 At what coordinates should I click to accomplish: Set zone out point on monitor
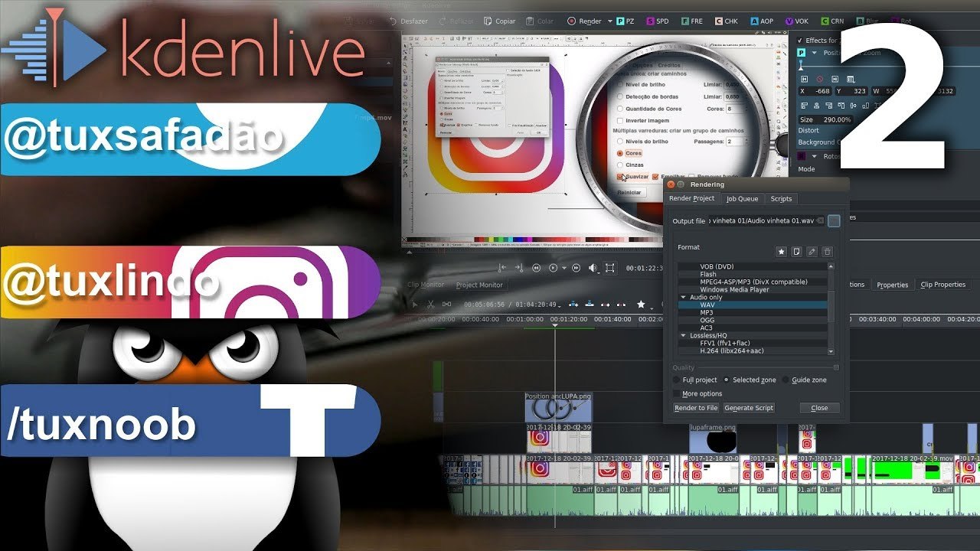click(520, 268)
